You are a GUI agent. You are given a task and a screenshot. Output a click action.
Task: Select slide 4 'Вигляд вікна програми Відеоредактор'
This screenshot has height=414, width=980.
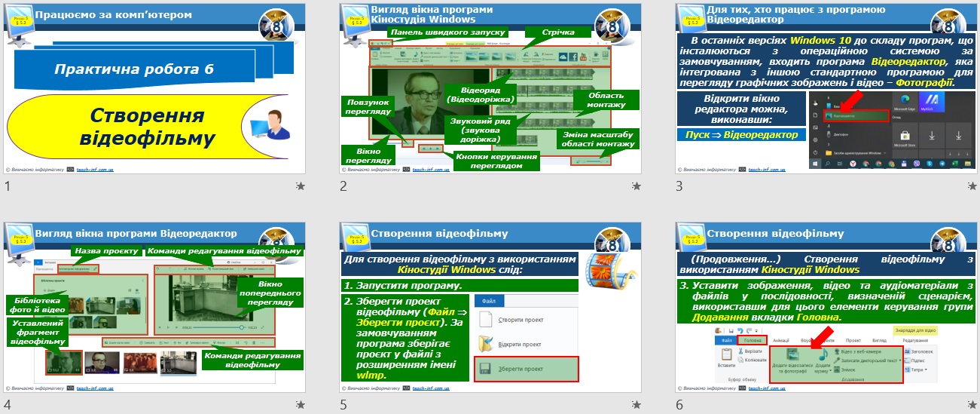155,308
